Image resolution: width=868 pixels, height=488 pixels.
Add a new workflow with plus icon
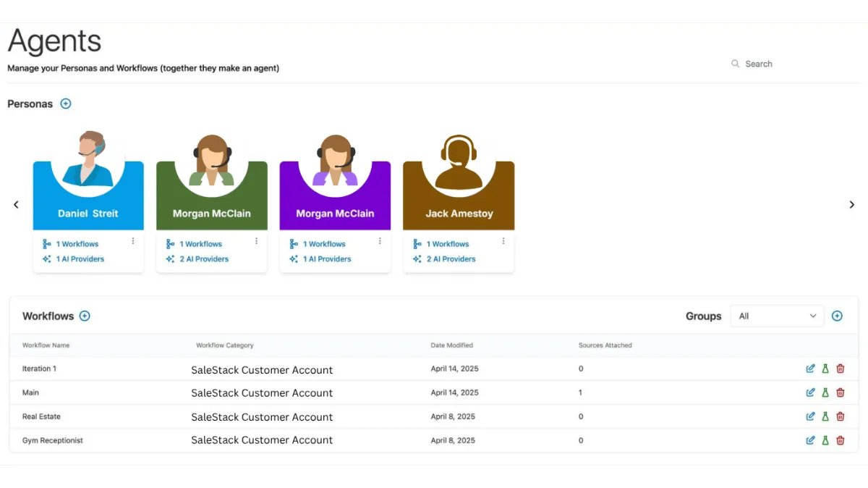point(85,316)
